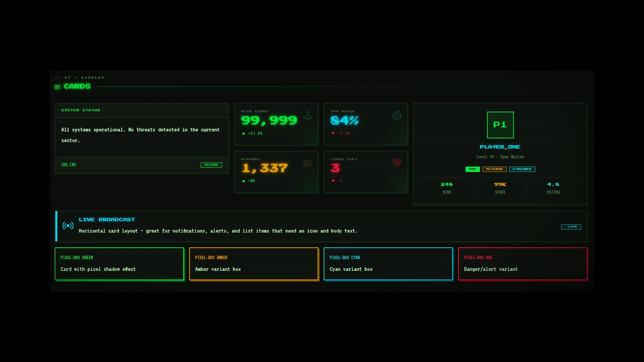Click the red down arrow next to -2

click(333, 181)
